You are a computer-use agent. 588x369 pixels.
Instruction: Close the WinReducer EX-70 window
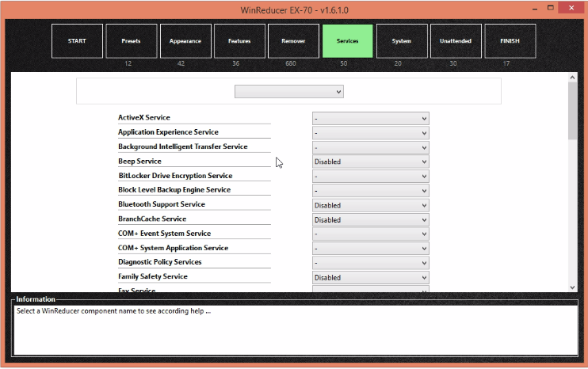(571, 8)
